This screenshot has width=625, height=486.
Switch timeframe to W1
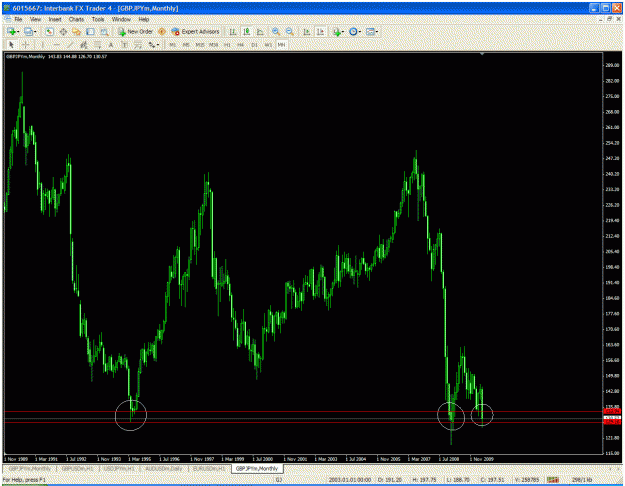click(x=268, y=45)
